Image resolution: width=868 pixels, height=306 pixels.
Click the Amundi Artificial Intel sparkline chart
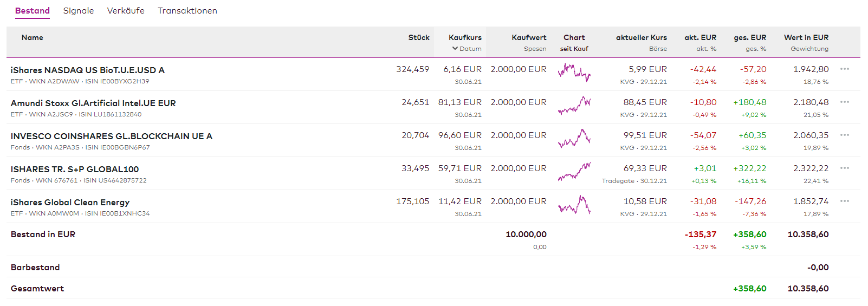point(574,105)
